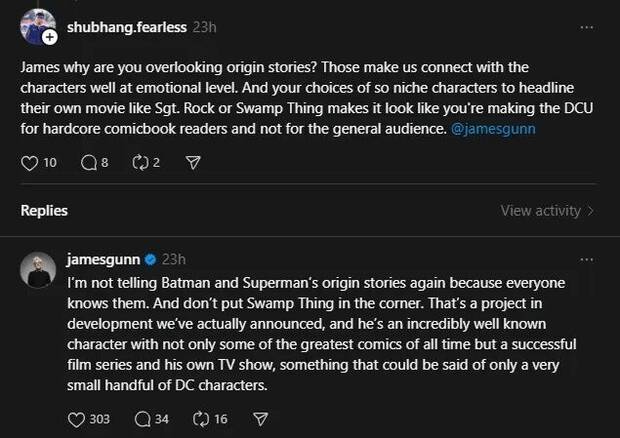
Task: Click shubhang.fearless's profile picture
Action: click(x=37, y=26)
